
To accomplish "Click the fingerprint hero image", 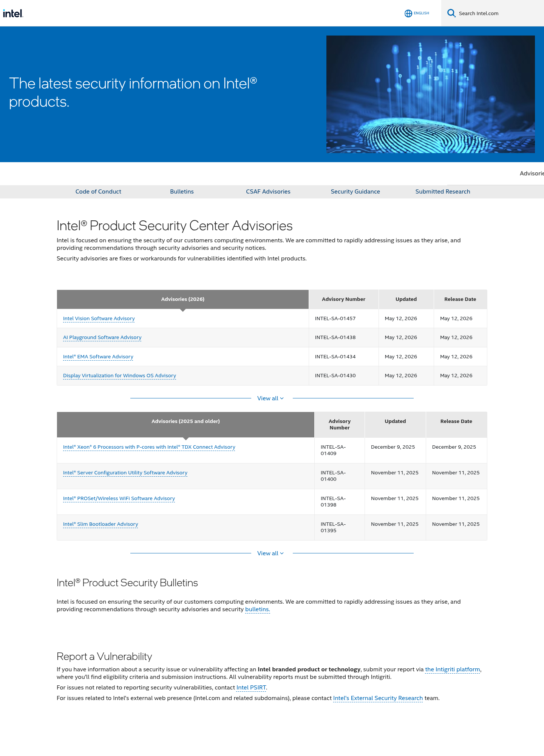I will (x=431, y=94).
